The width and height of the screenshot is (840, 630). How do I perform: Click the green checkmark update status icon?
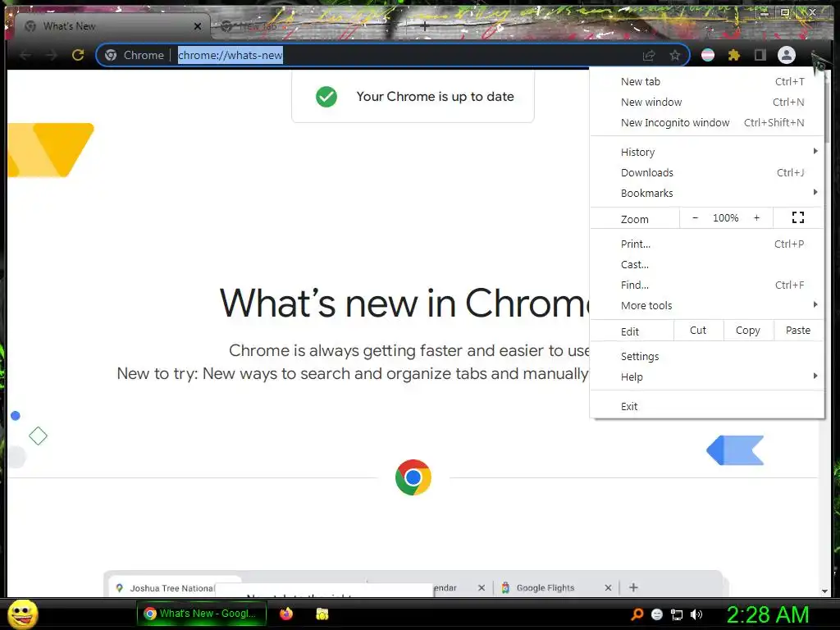pyautogui.click(x=326, y=97)
